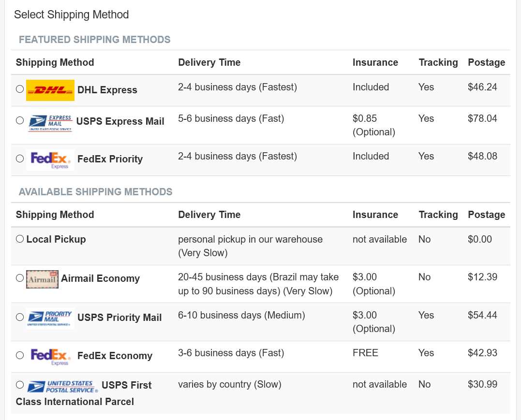The width and height of the screenshot is (521, 420).
Task: Choose the FedEx Priority radio option
Action: click(x=20, y=159)
